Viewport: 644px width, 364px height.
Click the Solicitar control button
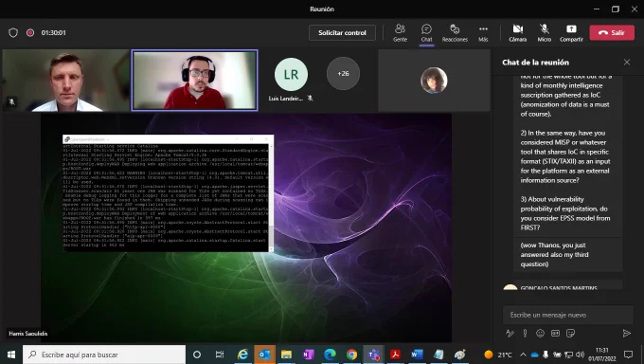(342, 33)
